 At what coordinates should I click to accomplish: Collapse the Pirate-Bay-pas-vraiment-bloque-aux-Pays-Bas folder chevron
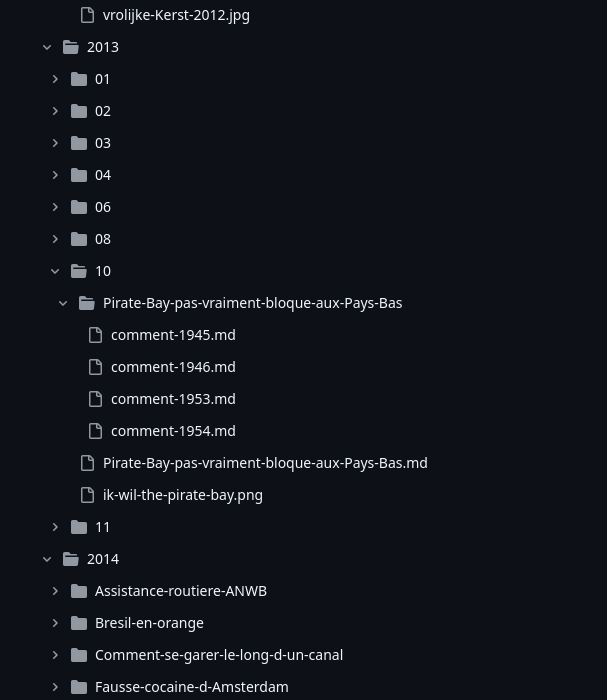pos(63,303)
